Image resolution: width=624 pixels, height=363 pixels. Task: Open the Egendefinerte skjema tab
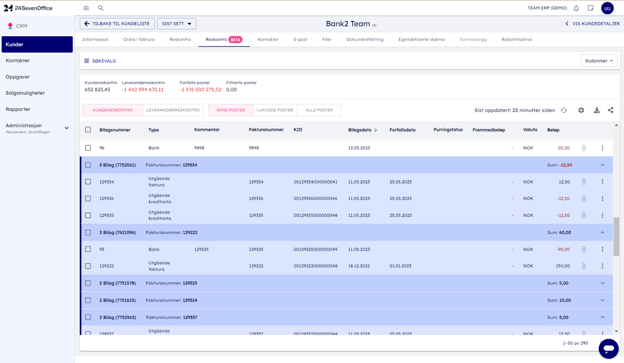421,39
